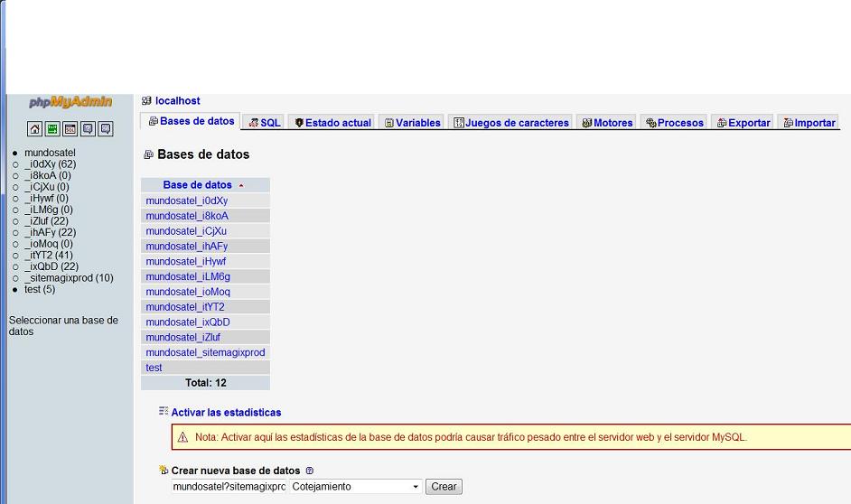Open the Importar tab
The width and height of the screenshot is (851, 504).
[x=809, y=123]
